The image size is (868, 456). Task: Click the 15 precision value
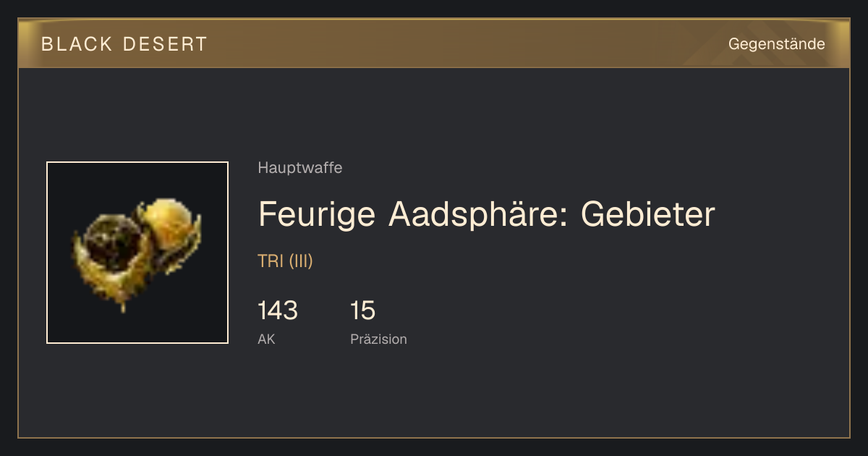pyautogui.click(x=362, y=311)
